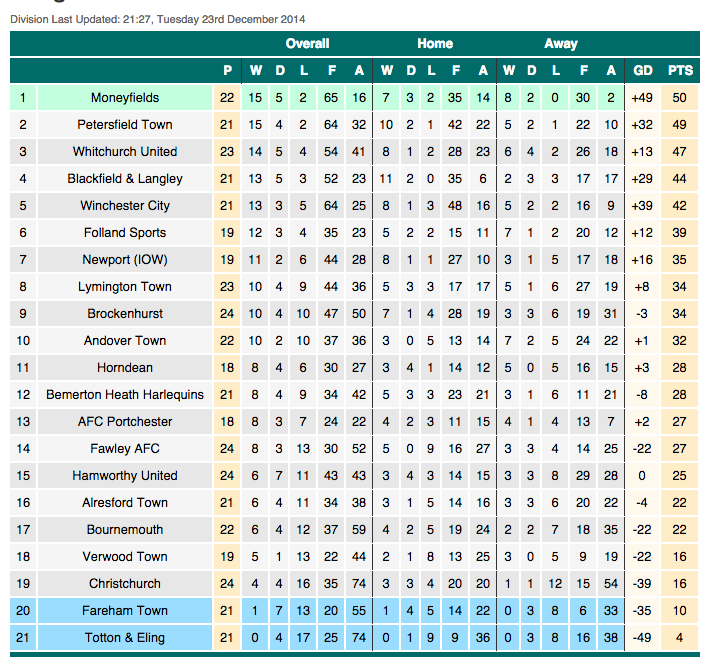Click the P played column header
The image size is (709, 672).
pyautogui.click(x=227, y=71)
